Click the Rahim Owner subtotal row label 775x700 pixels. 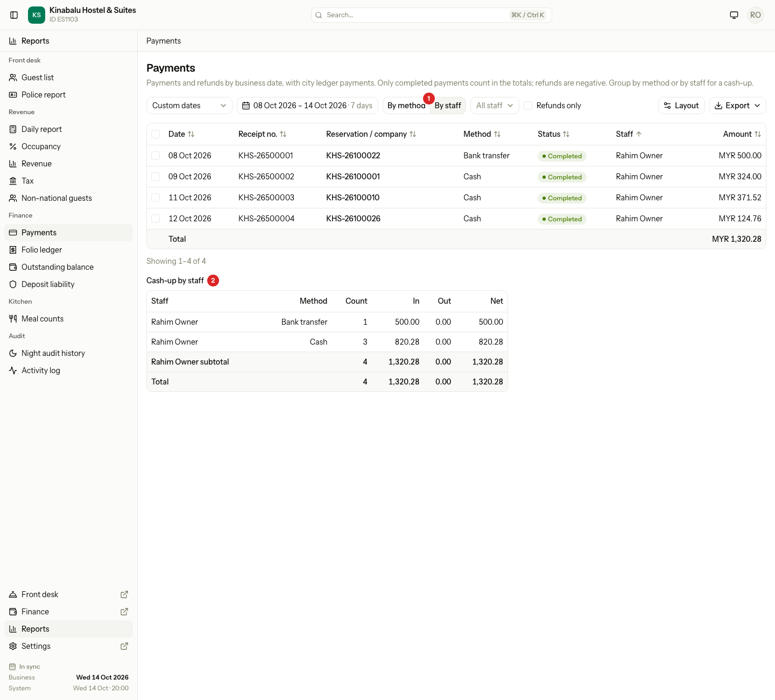190,362
